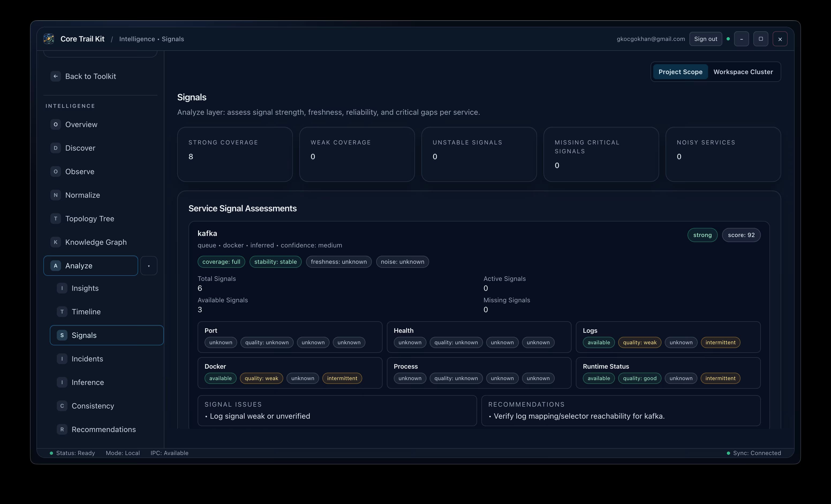Screen dimensions: 831x504
Task: Click the I badge icon beside Insights
Action: click(62, 288)
